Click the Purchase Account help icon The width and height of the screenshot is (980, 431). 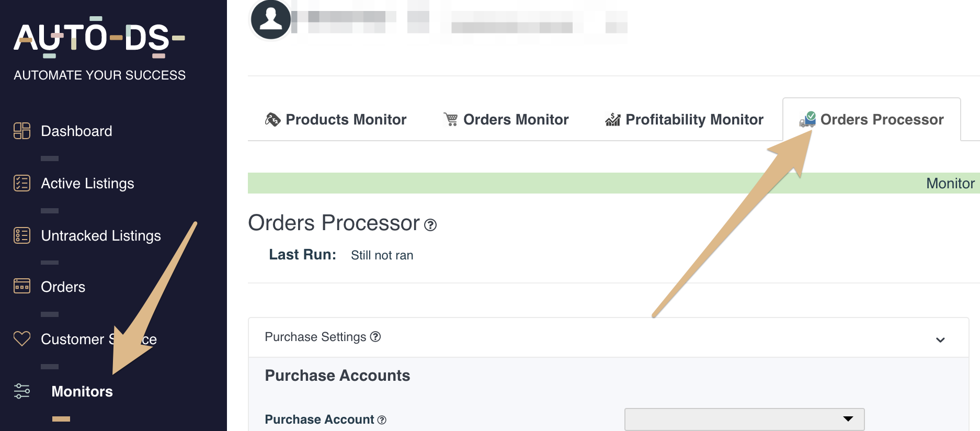click(x=382, y=420)
